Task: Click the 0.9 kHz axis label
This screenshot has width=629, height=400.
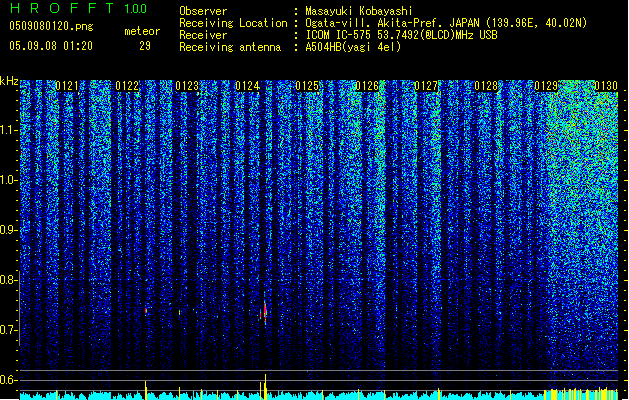Action: (x=9, y=230)
